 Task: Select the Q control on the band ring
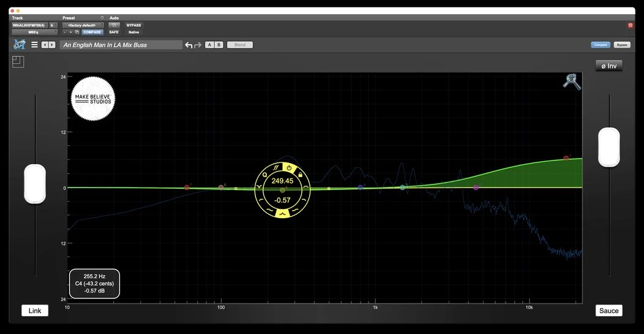(x=265, y=175)
